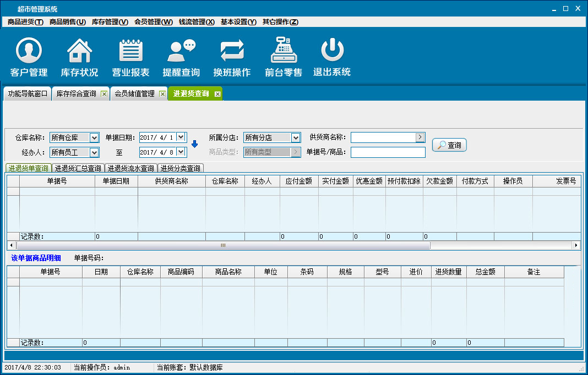Select the 进货分类查询 sub-tab
The height and width of the screenshot is (375, 588).
[181, 168]
